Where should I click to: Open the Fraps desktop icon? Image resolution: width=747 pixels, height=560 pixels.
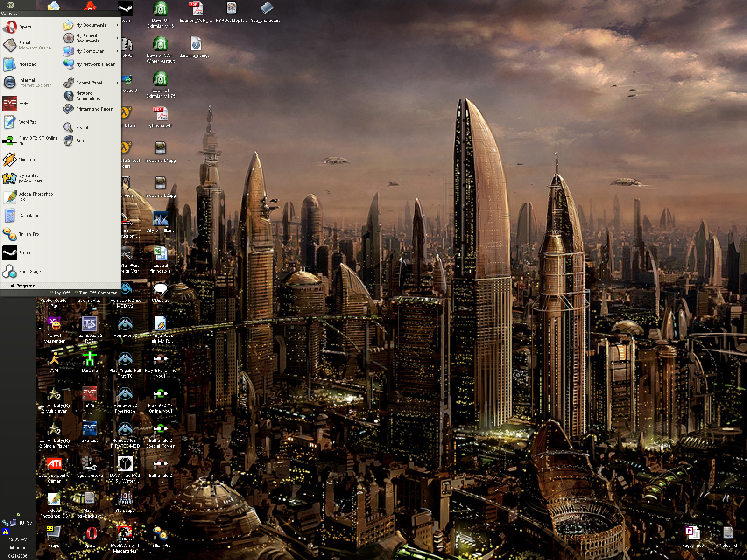tap(54, 534)
